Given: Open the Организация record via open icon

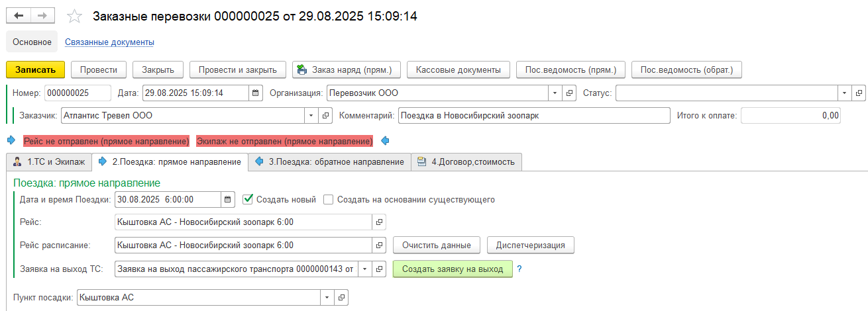Looking at the screenshot, I should tap(570, 93).
